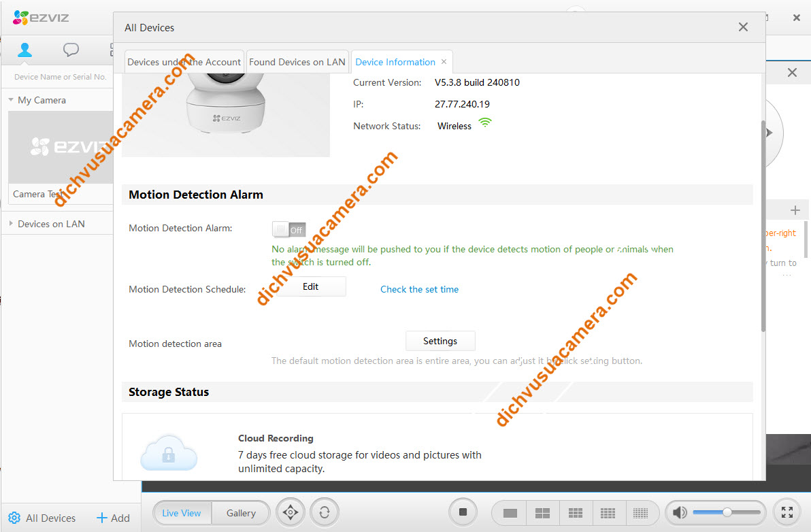
Task: Collapse the My Camera tree group
Action: pos(11,100)
